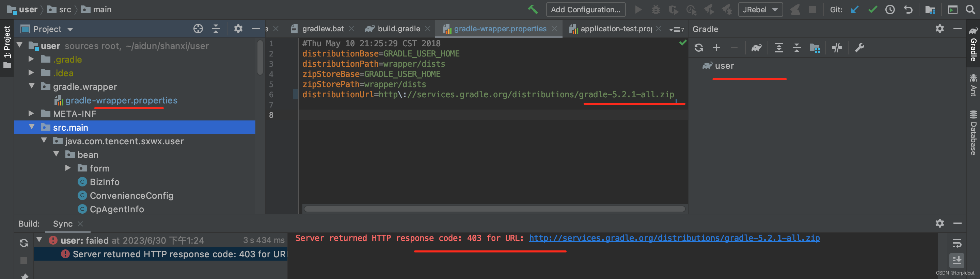Click the Build panel restart sync icon
The width and height of the screenshot is (980, 279).
coord(23,243)
